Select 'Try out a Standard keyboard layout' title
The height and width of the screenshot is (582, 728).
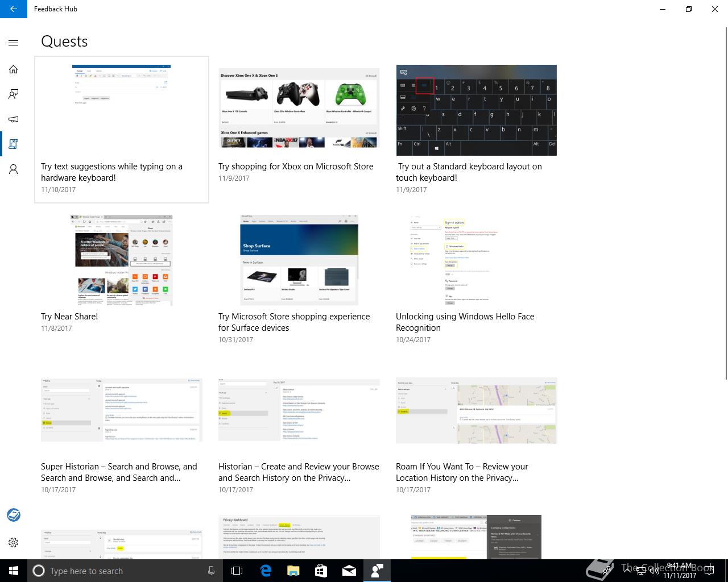(x=470, y=172)
